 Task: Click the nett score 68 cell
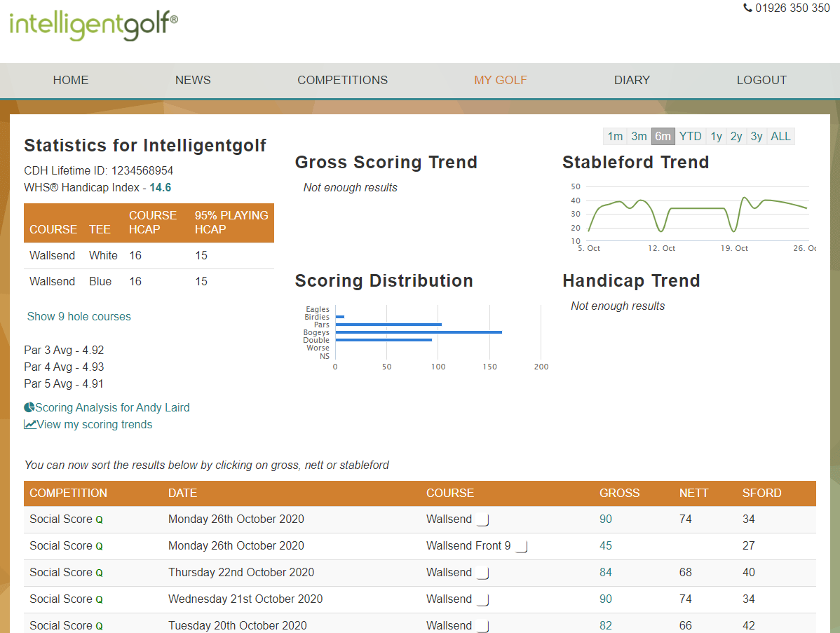pyautogui.click(x=685, y=573)
